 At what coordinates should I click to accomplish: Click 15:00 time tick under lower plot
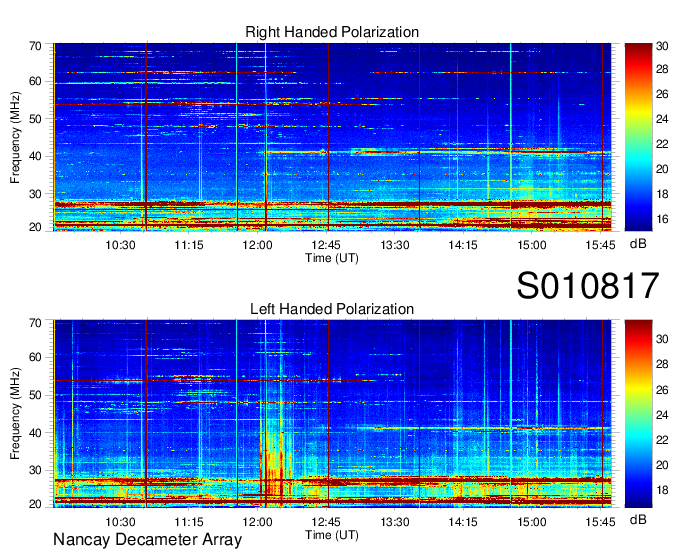[x=532, y=522]
